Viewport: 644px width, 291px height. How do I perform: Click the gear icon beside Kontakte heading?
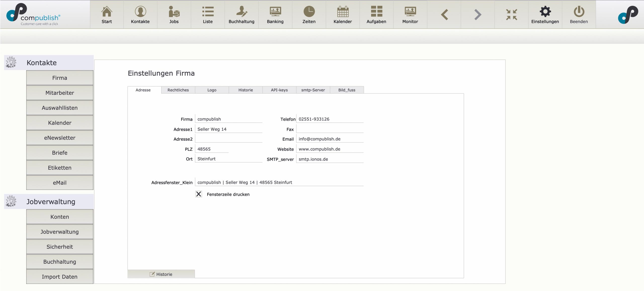(11, 62)
